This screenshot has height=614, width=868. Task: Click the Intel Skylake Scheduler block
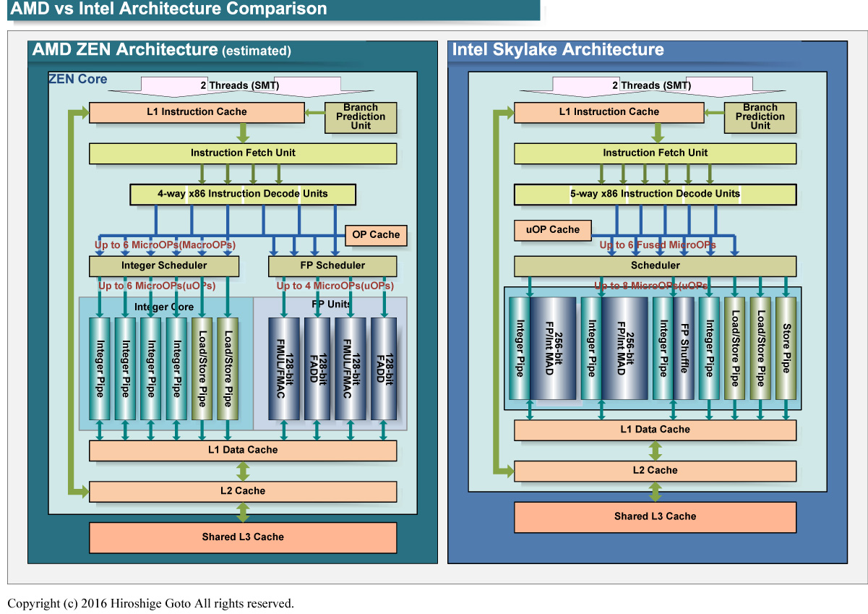click(655, 265)
